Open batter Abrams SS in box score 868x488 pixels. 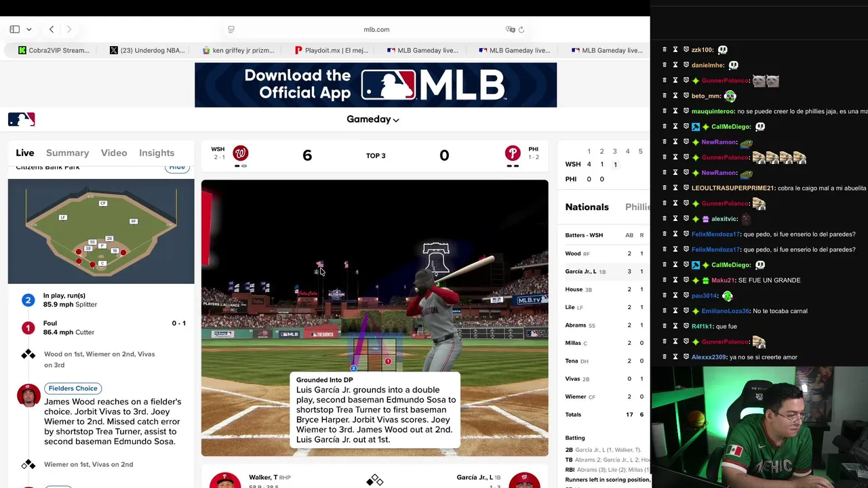580,325
